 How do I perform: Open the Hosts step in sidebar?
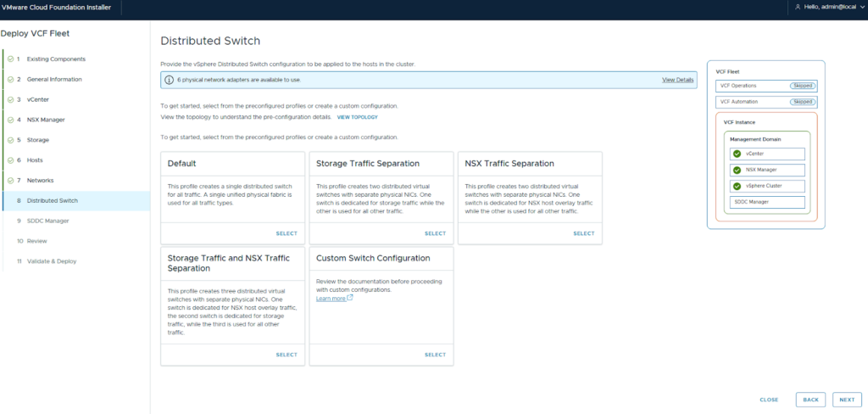(35, 160)
